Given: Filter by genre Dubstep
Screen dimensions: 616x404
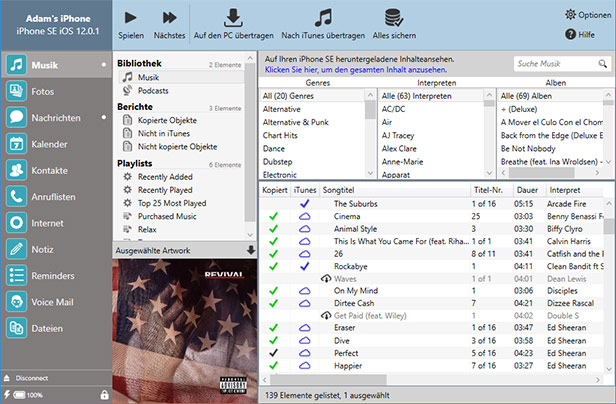Looking at the screenshot, I should 312,162.
